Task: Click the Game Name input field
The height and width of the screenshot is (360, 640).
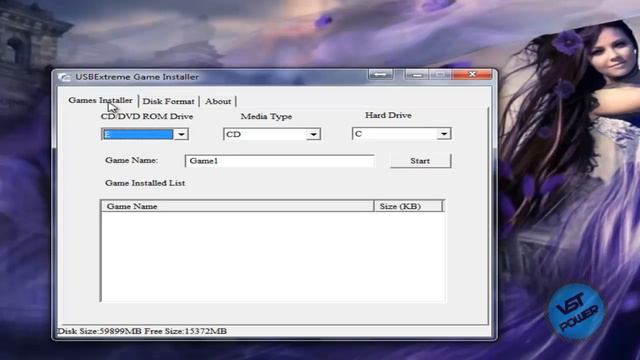Action: click(279, 161)
